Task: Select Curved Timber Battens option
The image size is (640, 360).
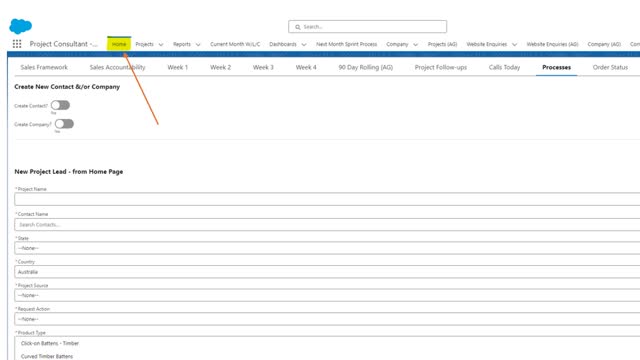Action: (x=47, y=356)
